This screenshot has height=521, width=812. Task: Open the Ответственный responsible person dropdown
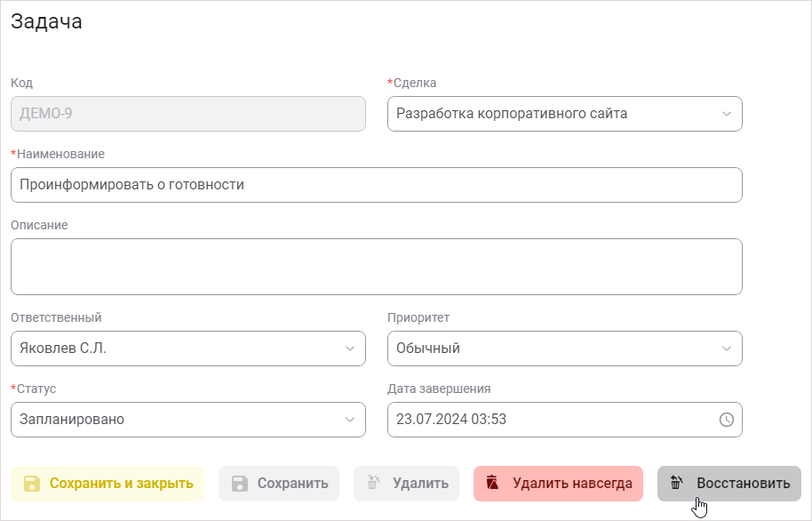pos(187,349)
